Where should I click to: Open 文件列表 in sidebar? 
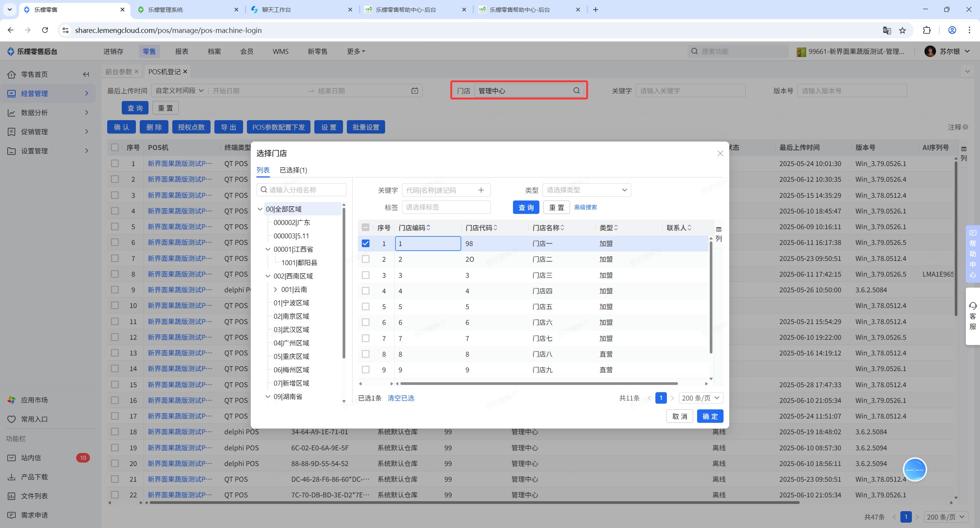(x=34, y=496)
